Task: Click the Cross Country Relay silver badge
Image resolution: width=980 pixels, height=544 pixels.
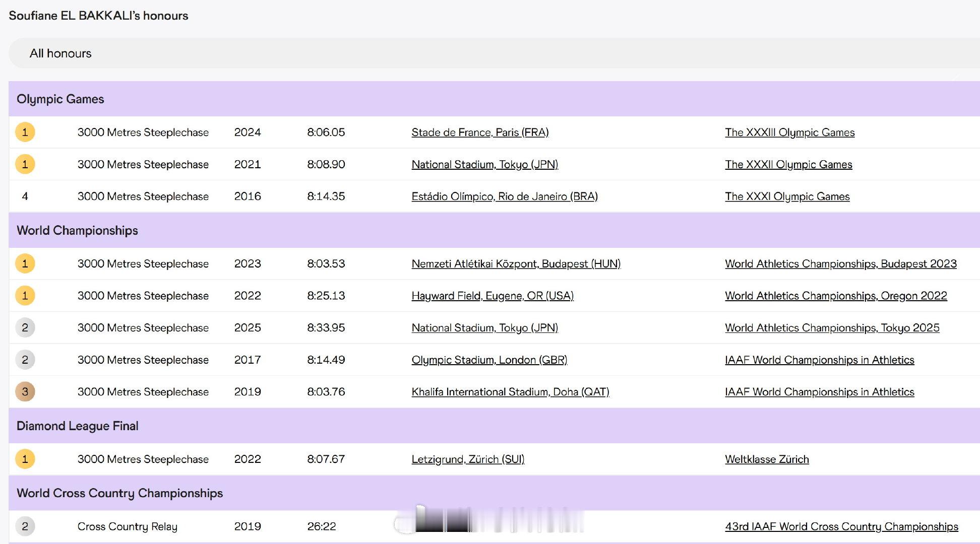Action: coord(25,526)
